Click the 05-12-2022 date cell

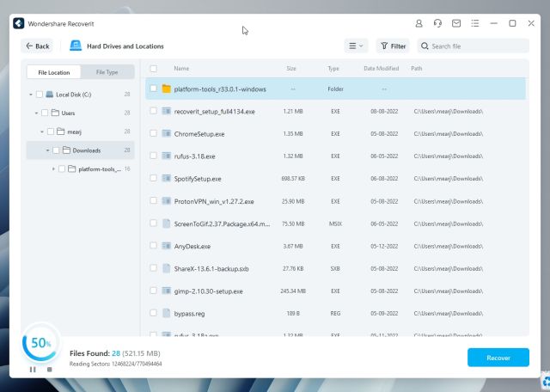(384, 246)
